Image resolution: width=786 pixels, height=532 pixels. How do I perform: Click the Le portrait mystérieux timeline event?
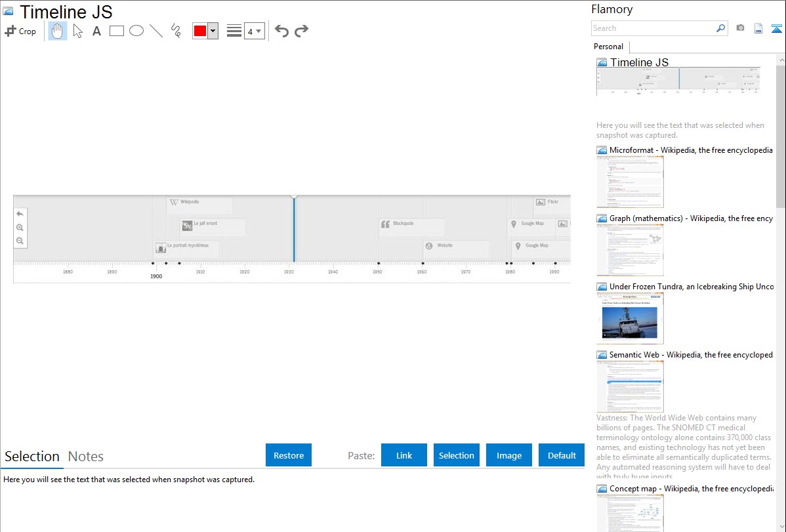tap(186, 249)
